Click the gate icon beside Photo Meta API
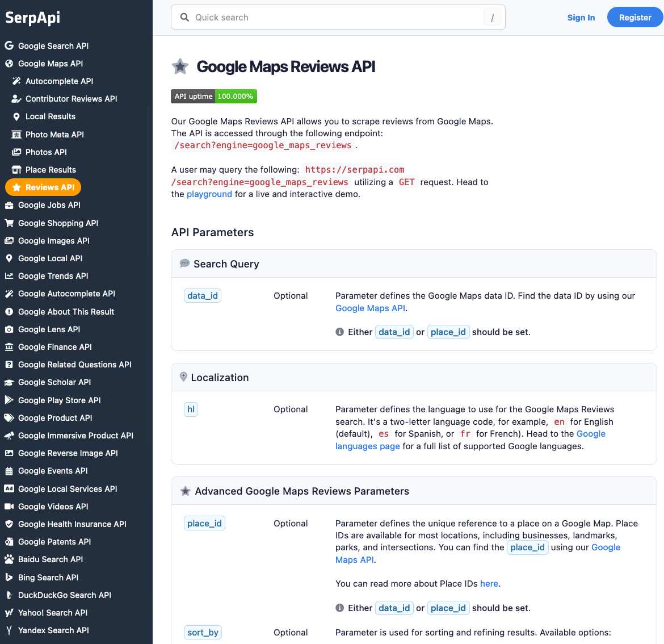The width and height of the screenshot is (664, 644). pos(16,134)
